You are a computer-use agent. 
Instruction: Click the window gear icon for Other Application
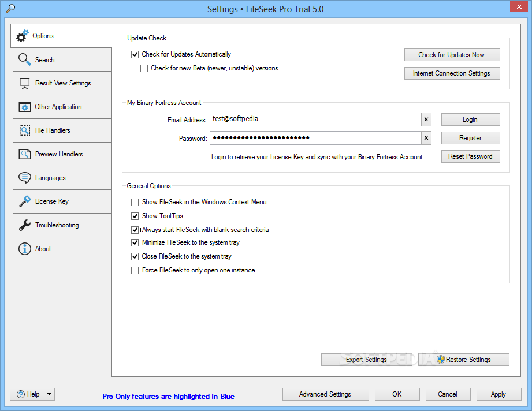[24, 107]
